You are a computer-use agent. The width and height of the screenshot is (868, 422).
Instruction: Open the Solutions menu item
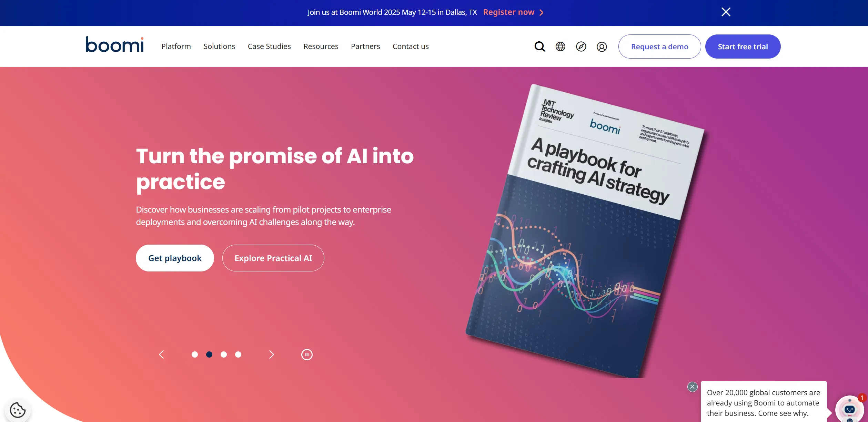pyautogui.click(x=219, y=47)
